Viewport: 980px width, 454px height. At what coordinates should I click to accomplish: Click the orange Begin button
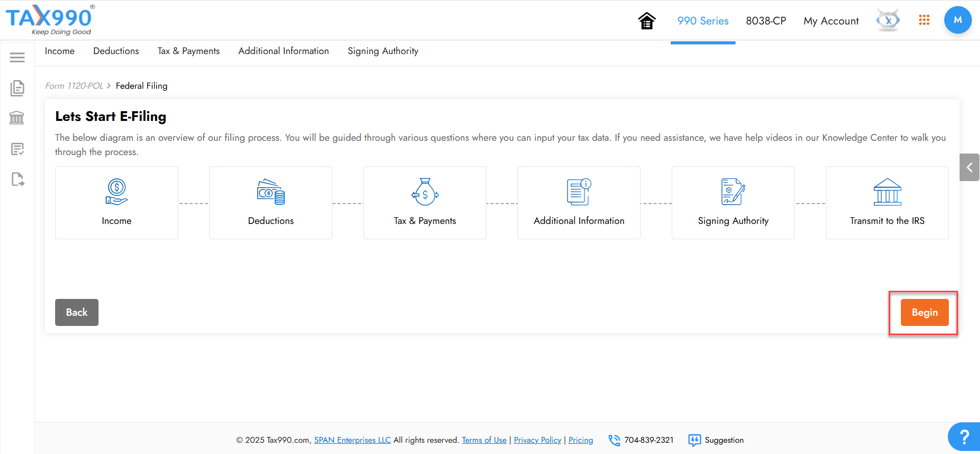tap(924, 312)
